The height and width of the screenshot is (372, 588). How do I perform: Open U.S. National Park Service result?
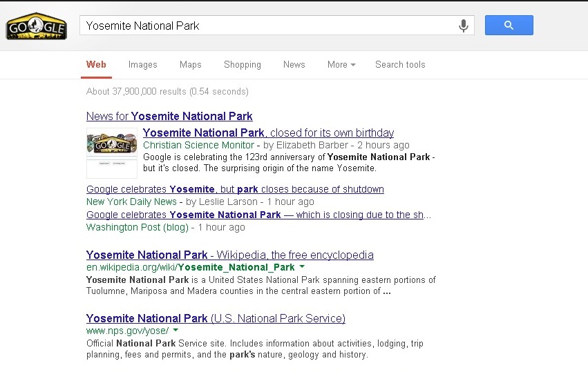[x=216, y=318]
